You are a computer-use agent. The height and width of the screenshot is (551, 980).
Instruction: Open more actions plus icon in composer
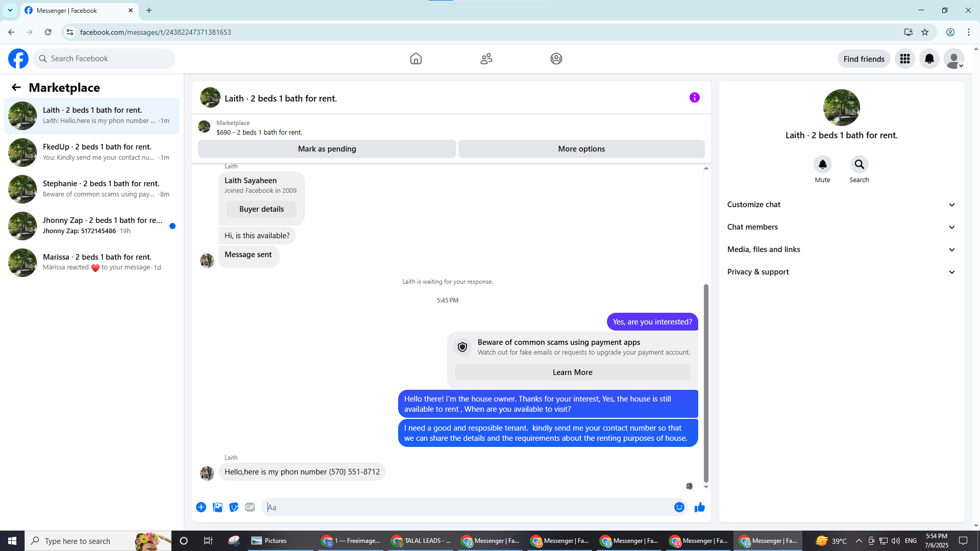201,507
